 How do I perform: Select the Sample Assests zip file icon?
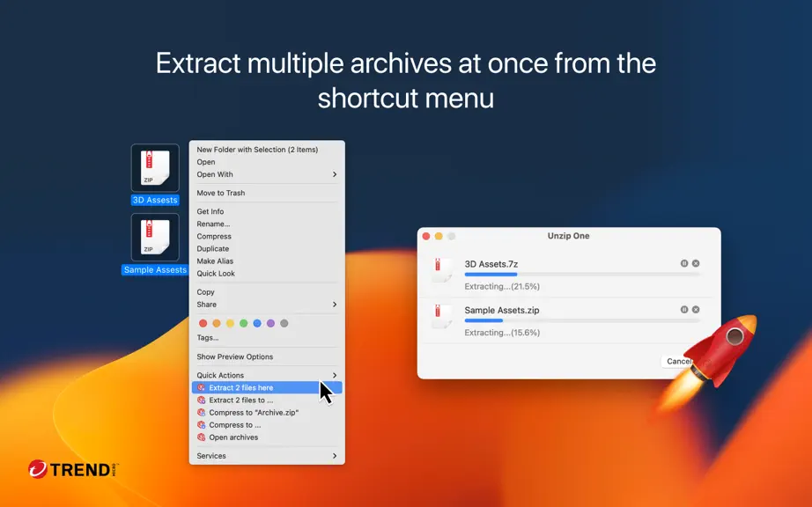[155, 237]
